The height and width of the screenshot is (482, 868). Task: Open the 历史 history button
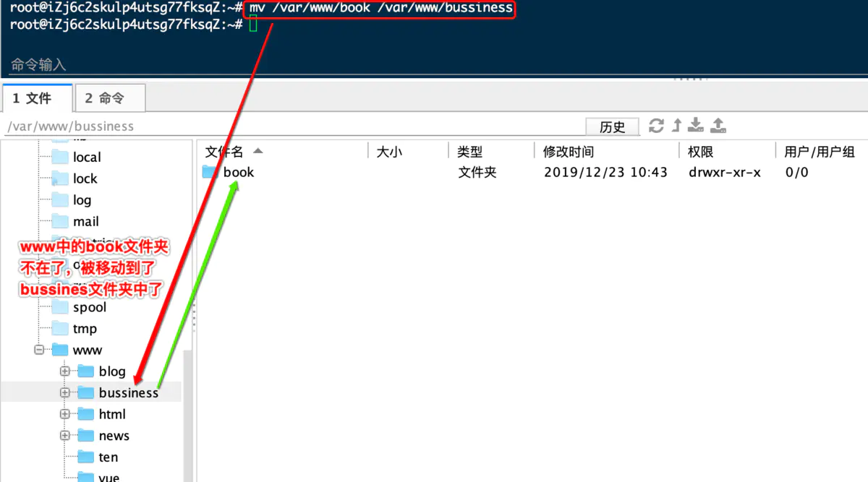click(x=612, y=126)
